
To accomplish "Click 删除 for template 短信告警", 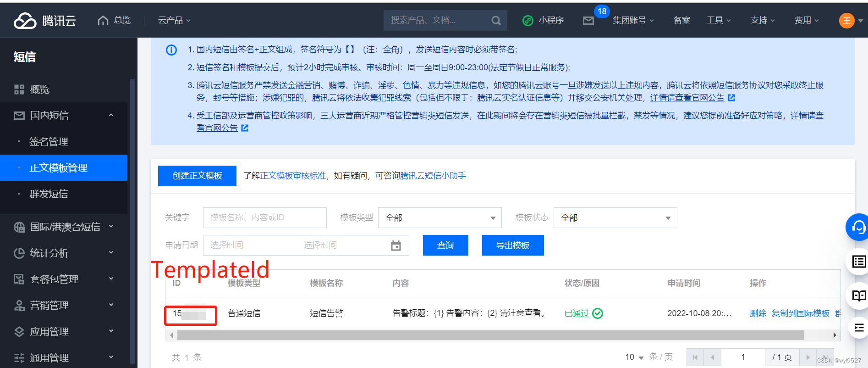I will (758, 313).
